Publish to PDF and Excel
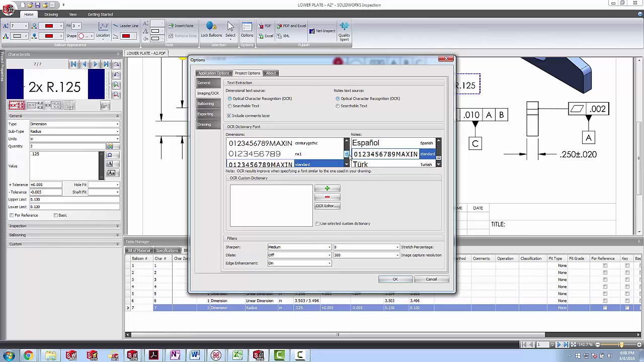 [x=291, y=26]
